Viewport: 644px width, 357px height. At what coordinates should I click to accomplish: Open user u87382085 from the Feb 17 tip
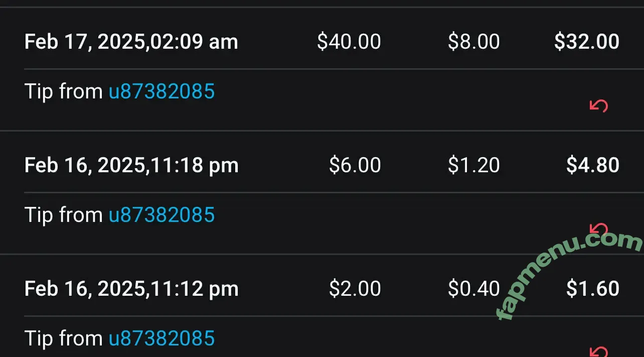click(x=162, y=91)
